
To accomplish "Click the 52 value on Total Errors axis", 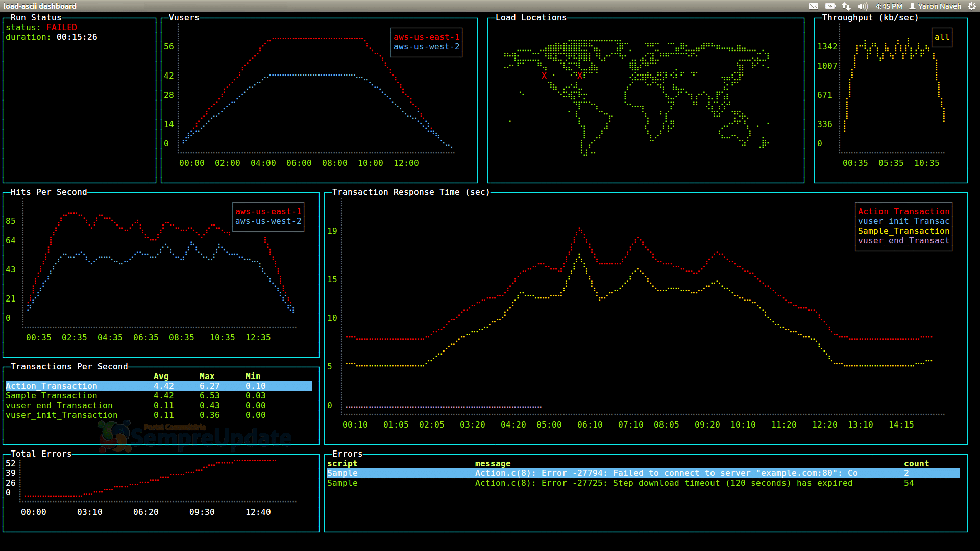I will coord(10,464).
